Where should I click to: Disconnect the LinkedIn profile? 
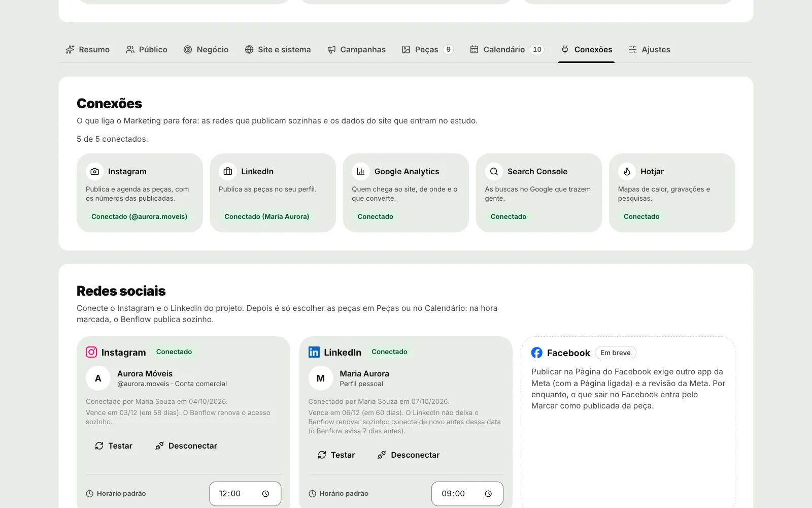click(x=409, y=455)
